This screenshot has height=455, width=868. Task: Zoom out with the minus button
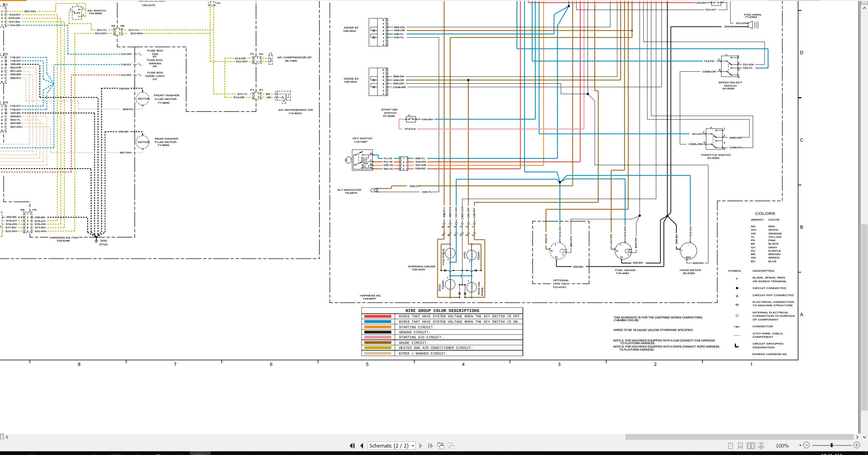point(807,445)
